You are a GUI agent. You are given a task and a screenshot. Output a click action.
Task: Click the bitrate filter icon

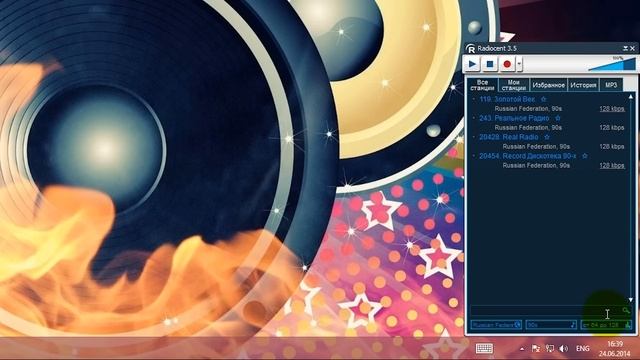(x=628, y=325)
